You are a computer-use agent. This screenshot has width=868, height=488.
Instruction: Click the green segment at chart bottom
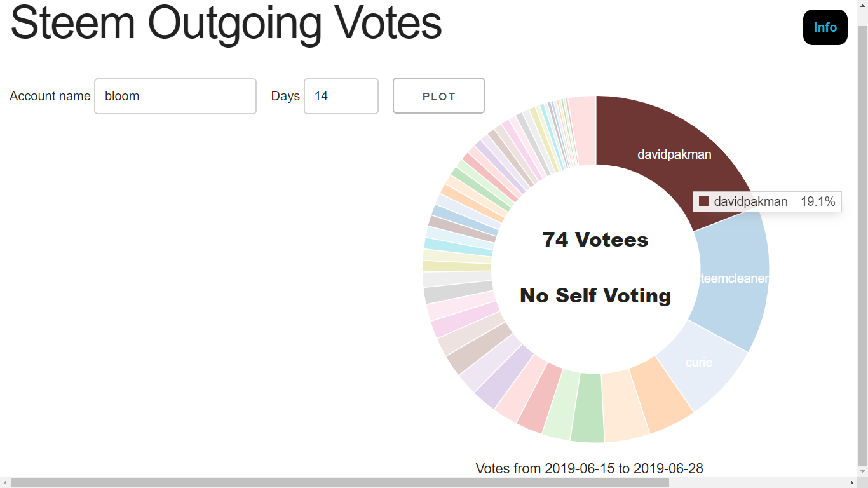pos(587,409)
